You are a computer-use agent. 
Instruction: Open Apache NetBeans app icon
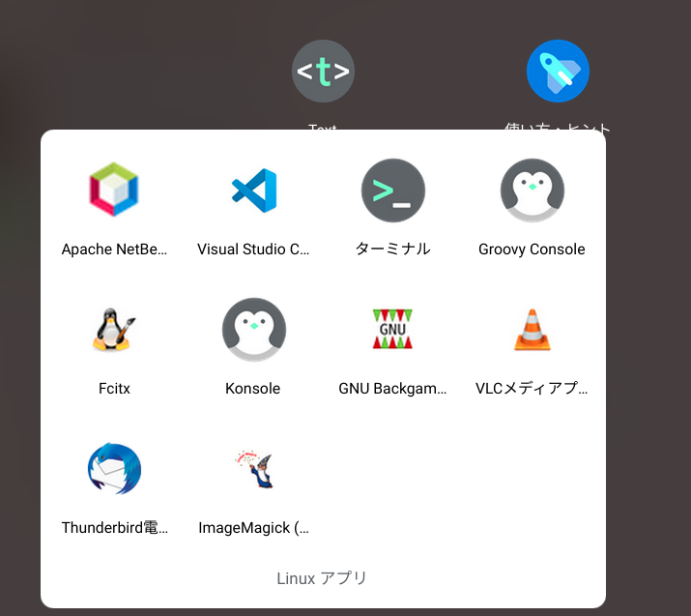pos(114,190)
